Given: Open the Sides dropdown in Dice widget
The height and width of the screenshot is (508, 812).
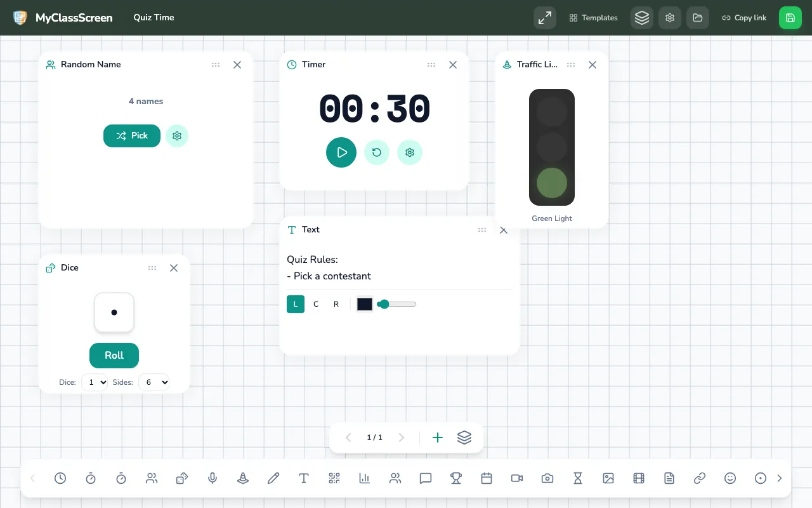Looking at the screenshot, I should coord(154,382).
